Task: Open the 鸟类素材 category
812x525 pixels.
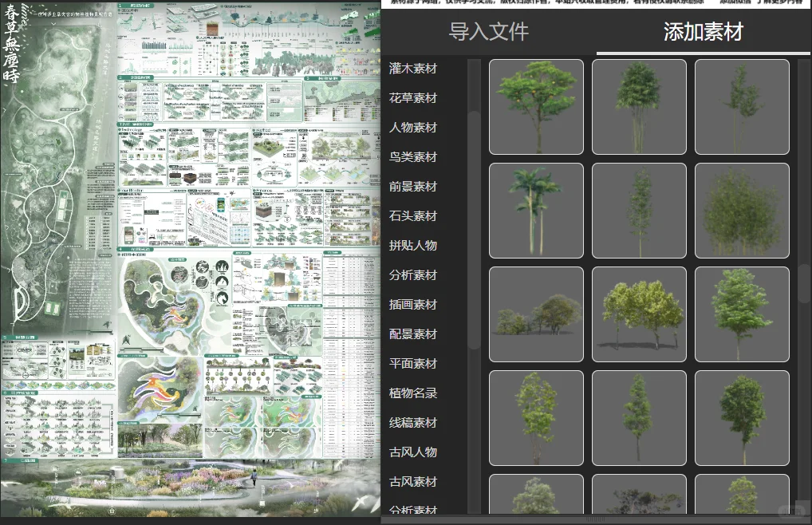Action: pos(412,157)
